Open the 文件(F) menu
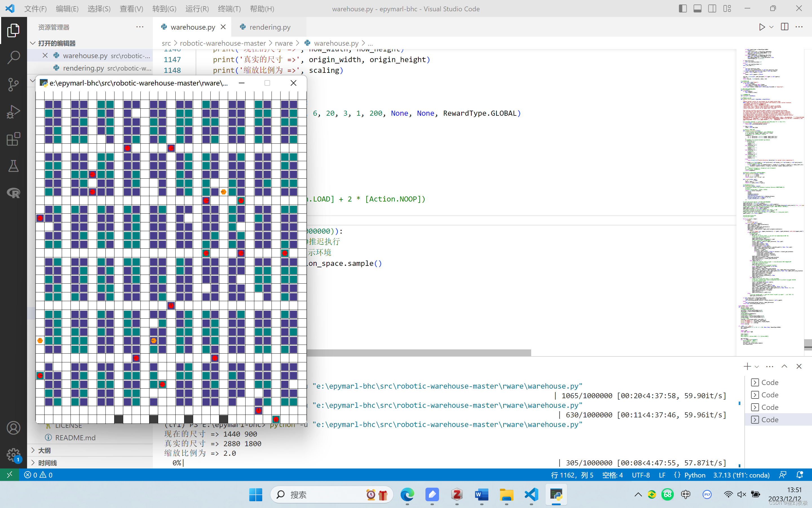Screen dimensions: 812x508 [36, 9]
